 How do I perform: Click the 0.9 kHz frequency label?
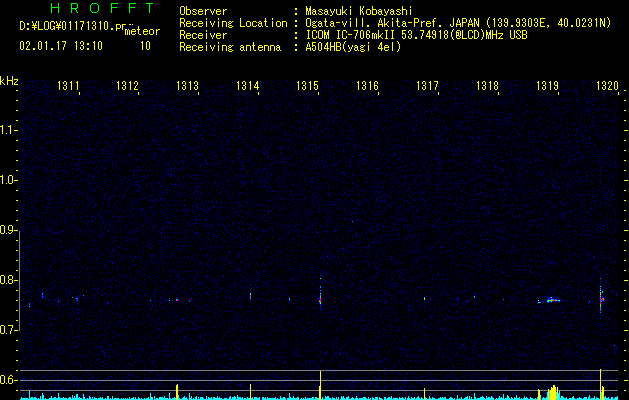point(8,230)
